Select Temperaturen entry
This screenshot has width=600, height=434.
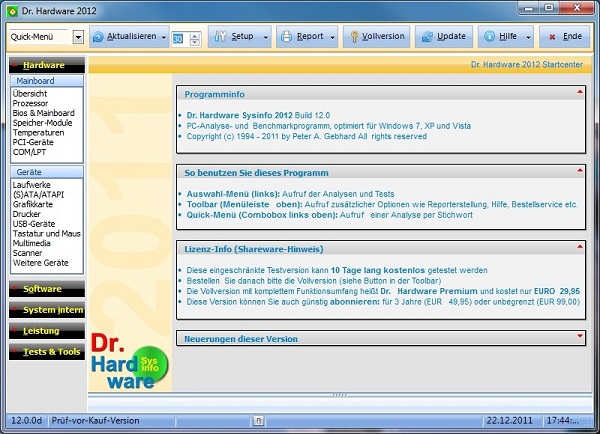click(38, 133)
